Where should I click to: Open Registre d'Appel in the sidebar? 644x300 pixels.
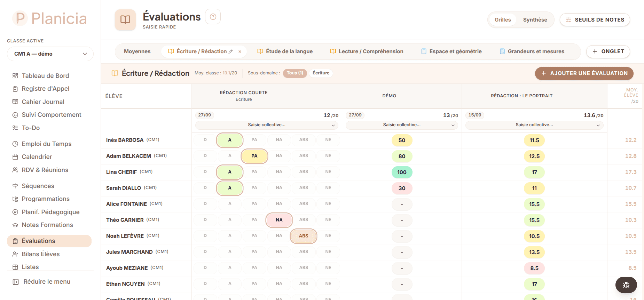(x=49, y=89)
